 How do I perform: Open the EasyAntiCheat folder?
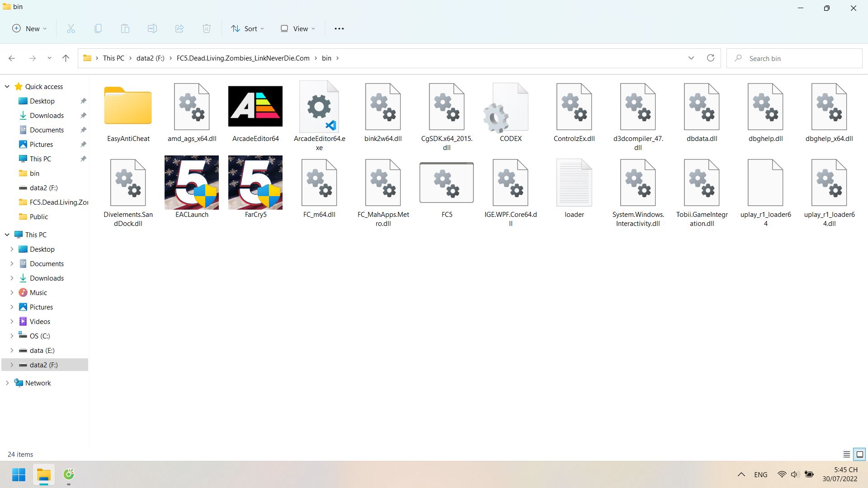click(x=128, y=106)
